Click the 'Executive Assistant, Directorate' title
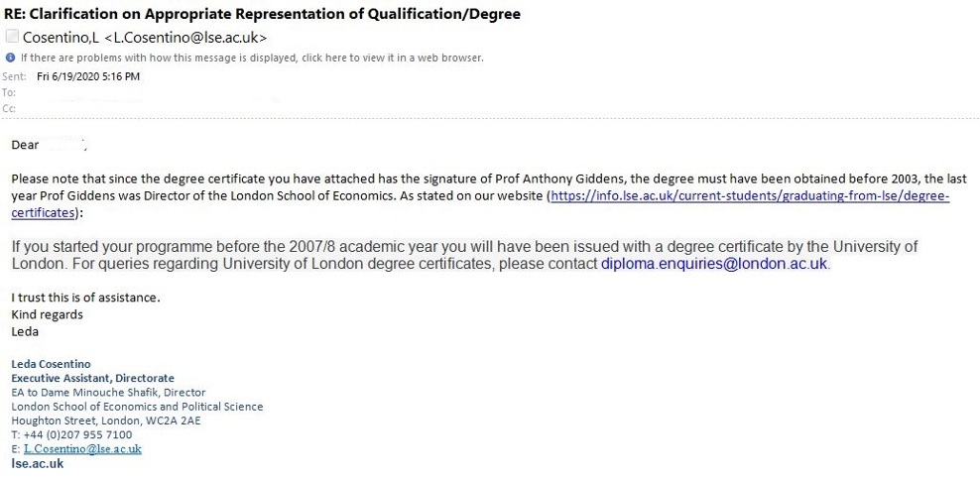 click(92, 378)
